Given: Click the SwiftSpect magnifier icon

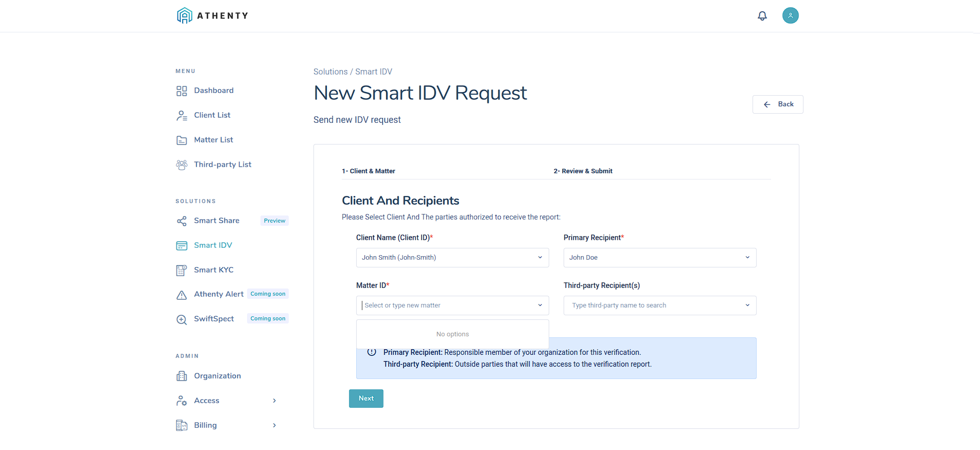Looking at the screenshot, I should tap(182, 319).
